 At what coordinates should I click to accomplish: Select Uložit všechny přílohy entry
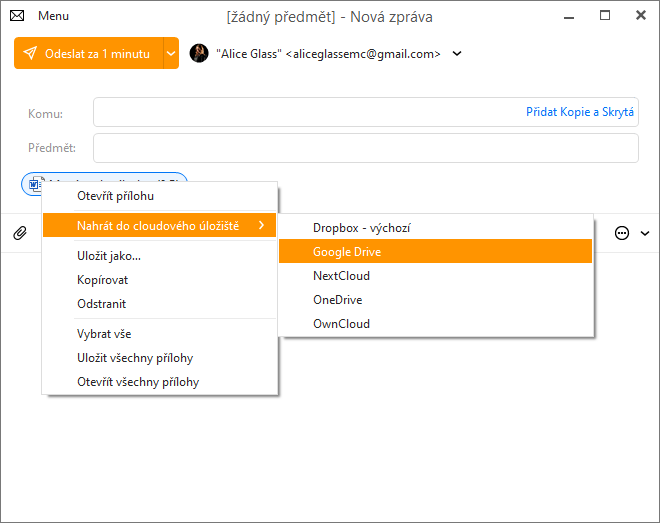(x=160, y=358)
